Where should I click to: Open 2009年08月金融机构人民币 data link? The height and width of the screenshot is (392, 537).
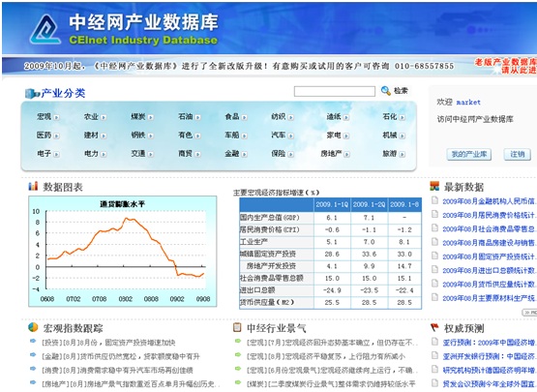pos(489,201)
